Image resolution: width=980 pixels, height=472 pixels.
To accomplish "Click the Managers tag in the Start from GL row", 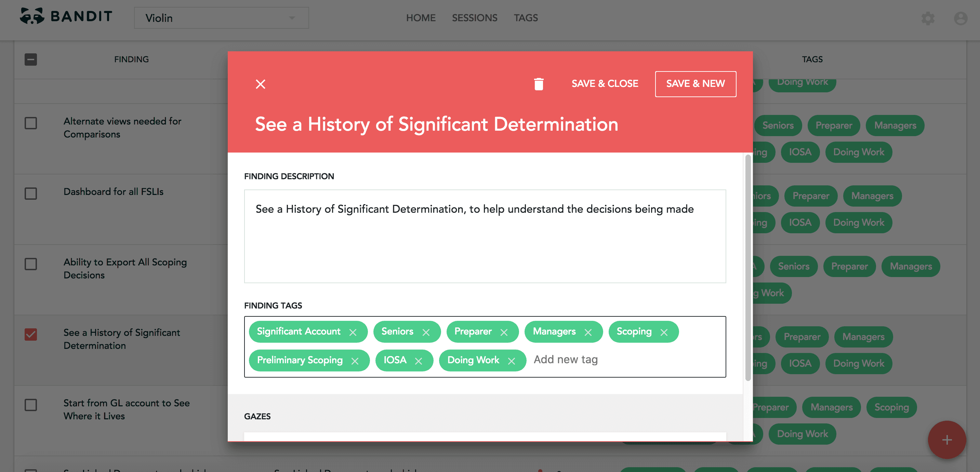I will 831,407.
